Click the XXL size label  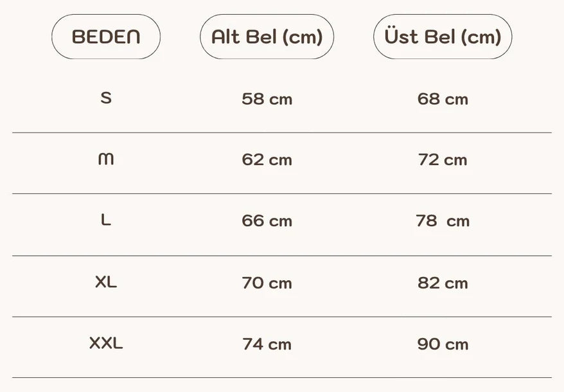point(106,343)
